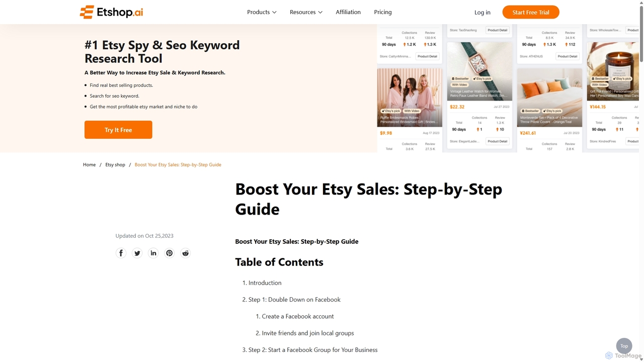Image resolution: width=644 pixels, height=362 pixels.
Task: Click the large article title heading
Action: 369,199
